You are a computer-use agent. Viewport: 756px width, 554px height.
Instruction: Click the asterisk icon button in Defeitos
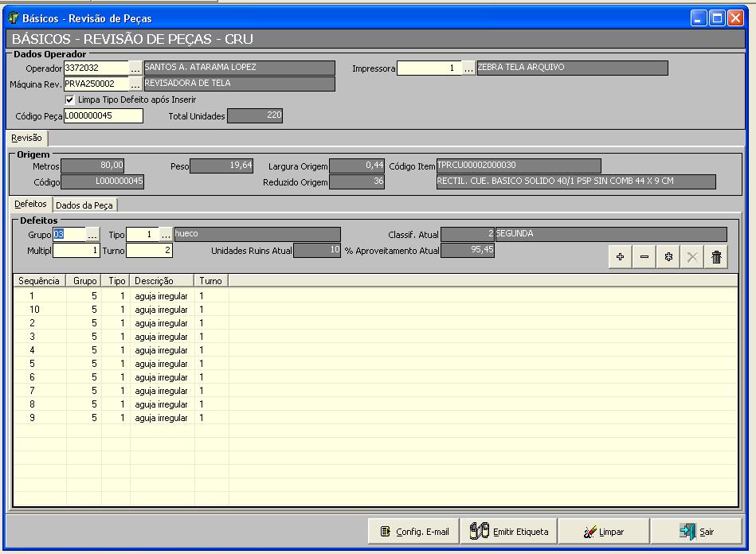tap(668, 258)
